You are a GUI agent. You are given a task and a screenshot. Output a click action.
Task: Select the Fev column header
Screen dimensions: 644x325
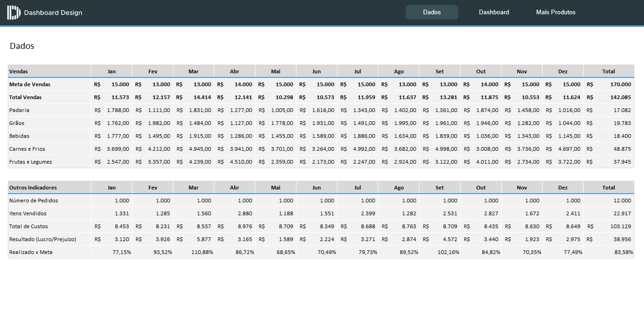point(153,71)
